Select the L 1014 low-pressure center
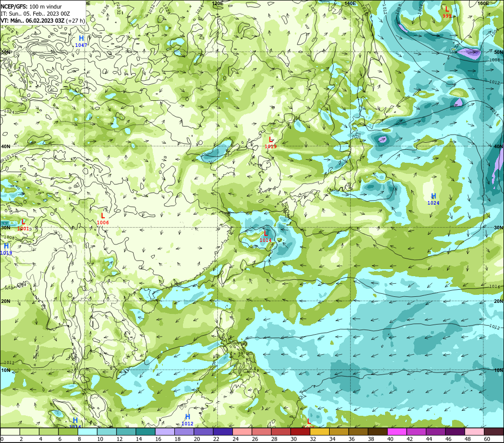Screen dimensions: 504x443 [266, 236]
